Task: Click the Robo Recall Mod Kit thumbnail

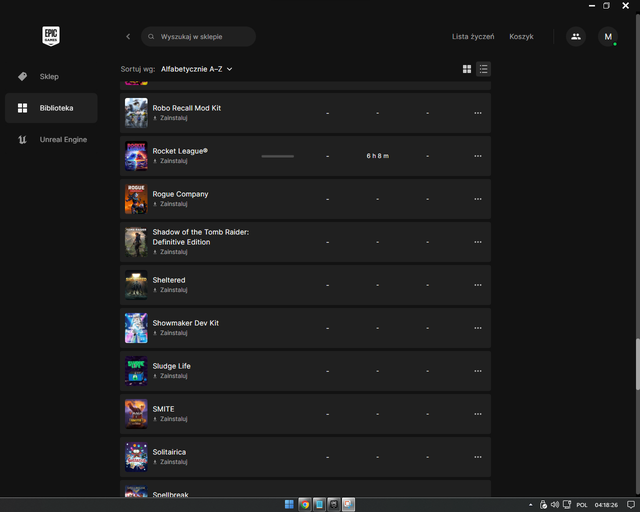Action: 136,113
